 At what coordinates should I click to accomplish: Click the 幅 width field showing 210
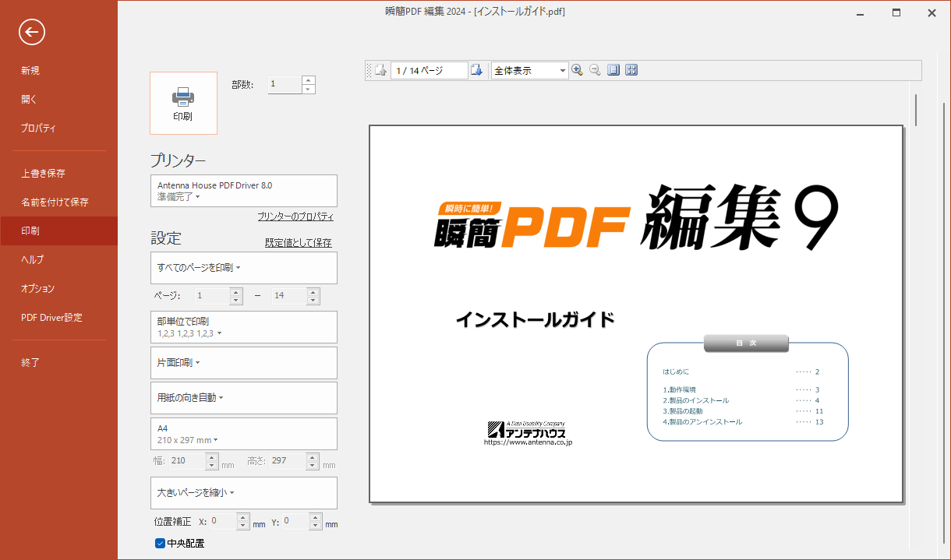187,461
